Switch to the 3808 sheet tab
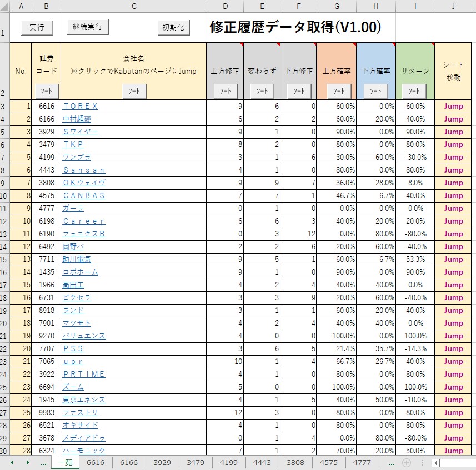The width and height of the screenshot is (476, 470). [x=295, y=463]
